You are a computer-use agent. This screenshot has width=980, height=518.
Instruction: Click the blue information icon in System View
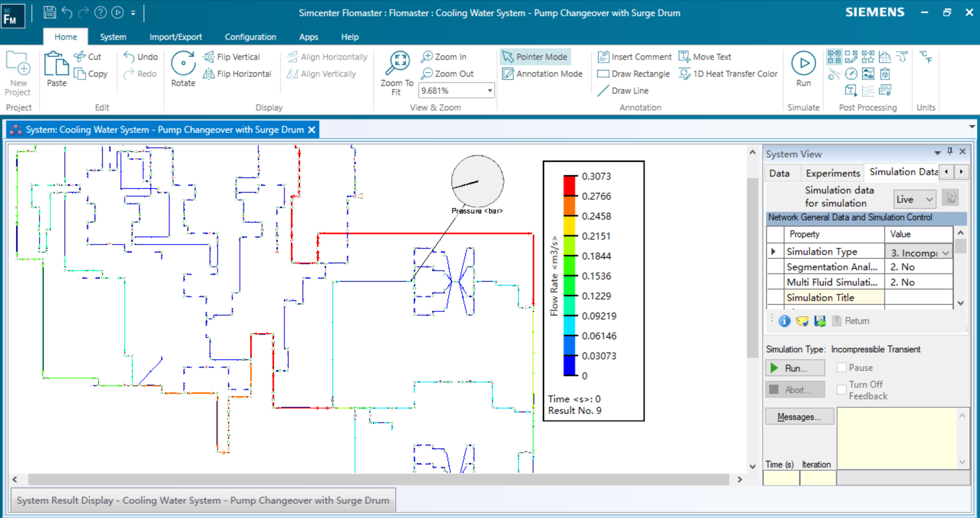click(x=784, y=321)
